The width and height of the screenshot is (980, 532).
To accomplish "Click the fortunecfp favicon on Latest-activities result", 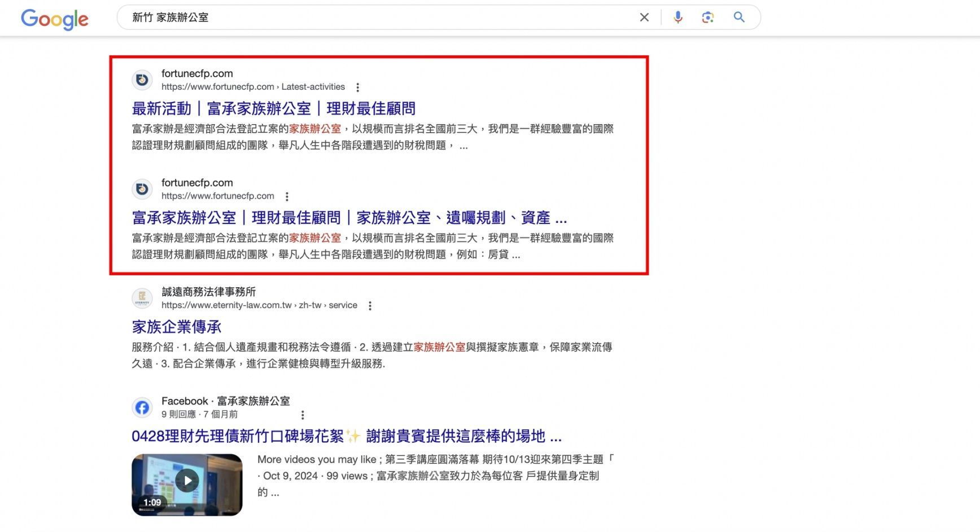I will (142, 80).
